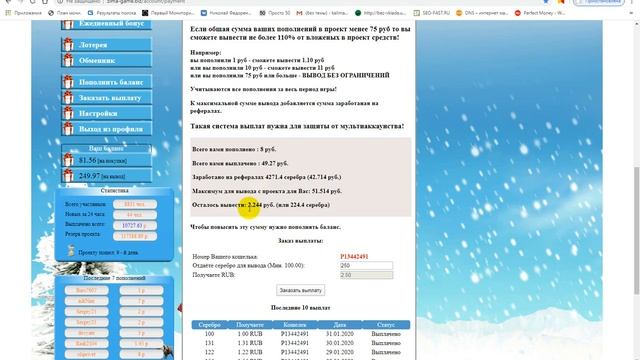Screen dimensions: 640x360
Task: Click the date 29.01.2020
Action: point(340,352)
